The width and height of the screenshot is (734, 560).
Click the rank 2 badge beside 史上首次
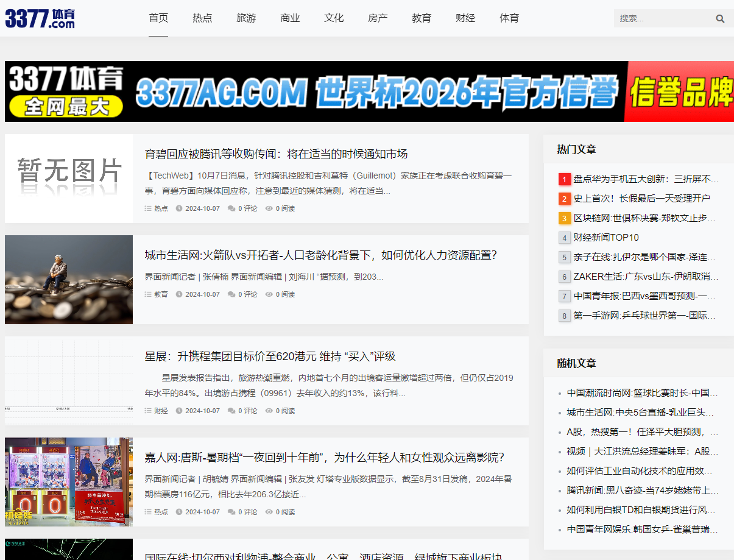tap(565, 199)
